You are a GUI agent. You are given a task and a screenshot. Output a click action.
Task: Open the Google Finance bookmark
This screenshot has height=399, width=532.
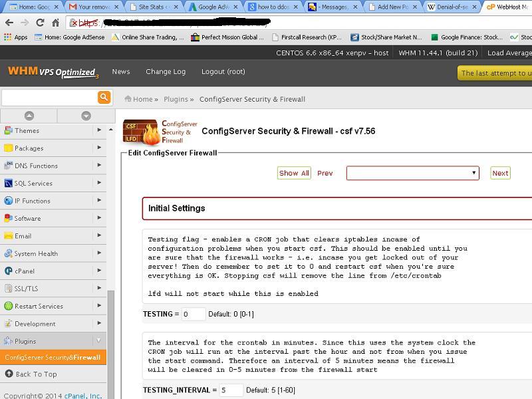pos(467,37)
